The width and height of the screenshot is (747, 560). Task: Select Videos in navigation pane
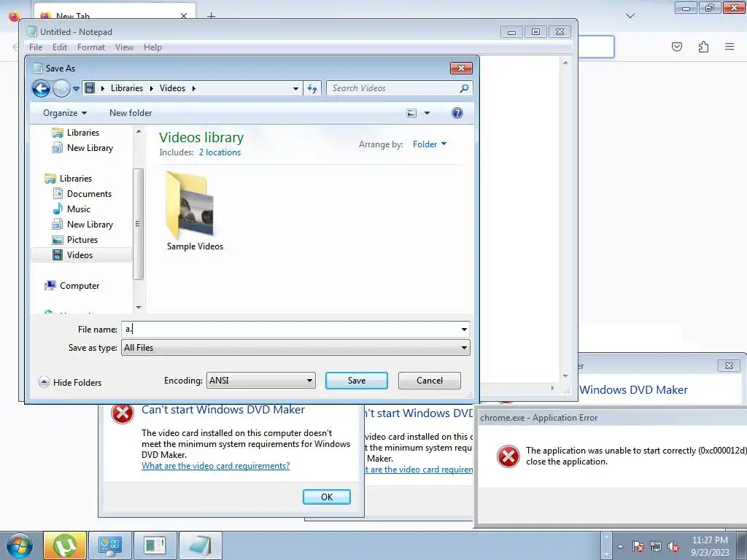[80, 254]
